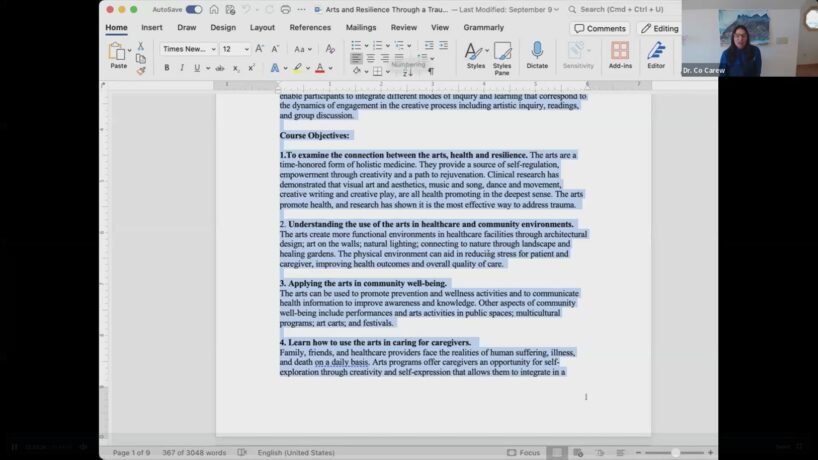Open the Grammarly tab
The image size is (818, 460).
(x=483, y=28)
